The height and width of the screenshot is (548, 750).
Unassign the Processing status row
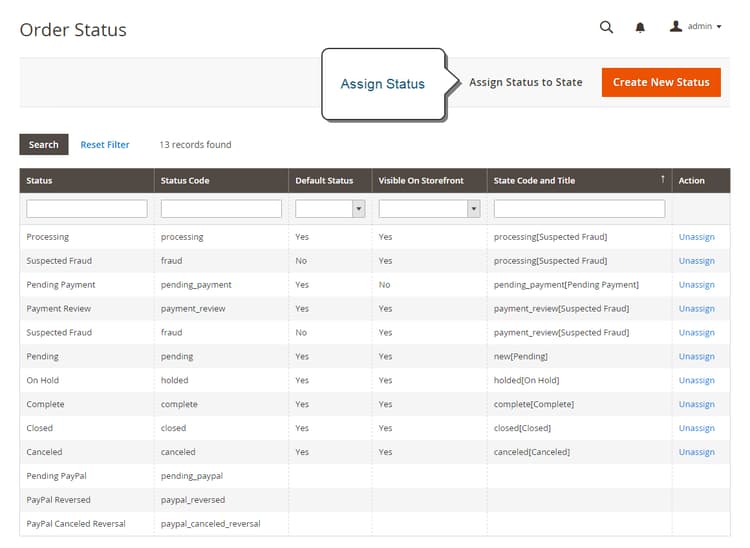click(696, 237)
